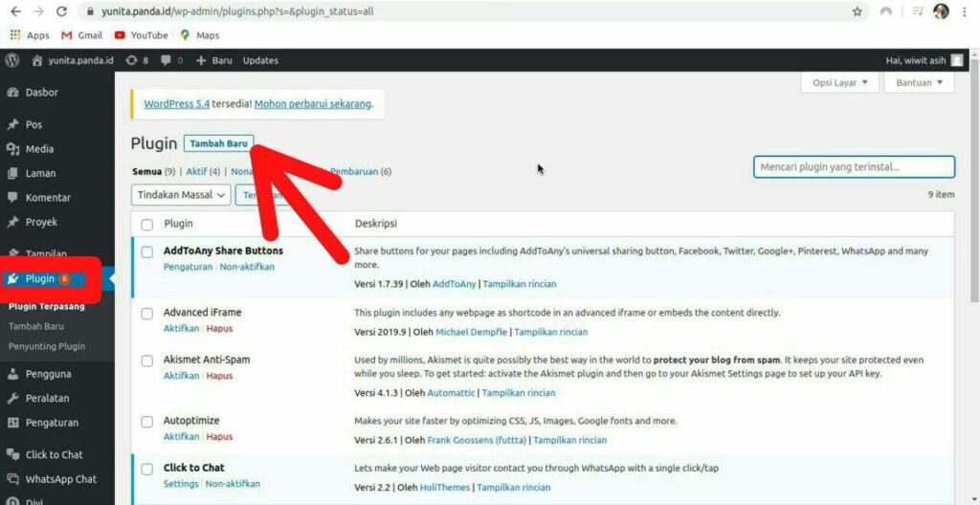This screenshot has height=505, width=980.
Task: Open the Chrome profile avatar
Action: tap(942, 11)
